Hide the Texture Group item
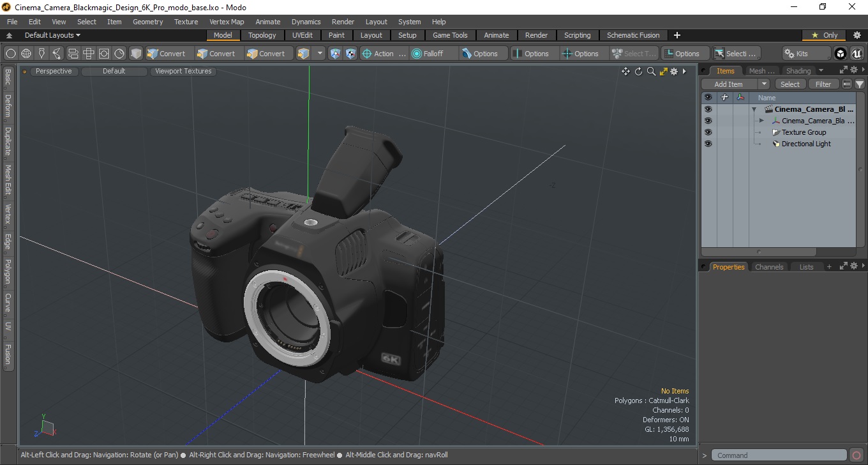This screenshot has width=868, height=465. (708, 132)
